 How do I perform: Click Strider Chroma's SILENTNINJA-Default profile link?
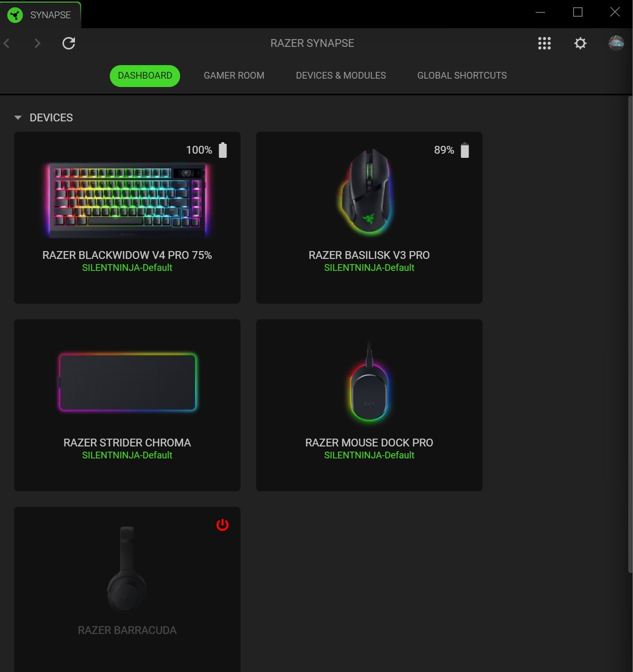(x=127, y=455)
